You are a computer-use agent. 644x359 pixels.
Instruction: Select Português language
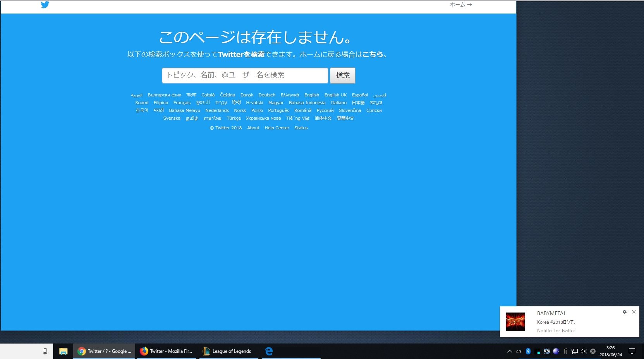(278, 110)
